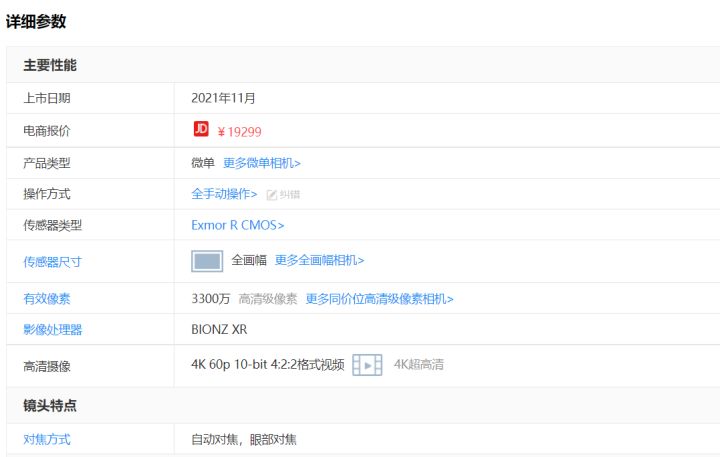Screen dimensions: 720x457
Task: Click the 自动对焦，眼部对焦 value
Action: pyautogui.click(x=244, y=440)
